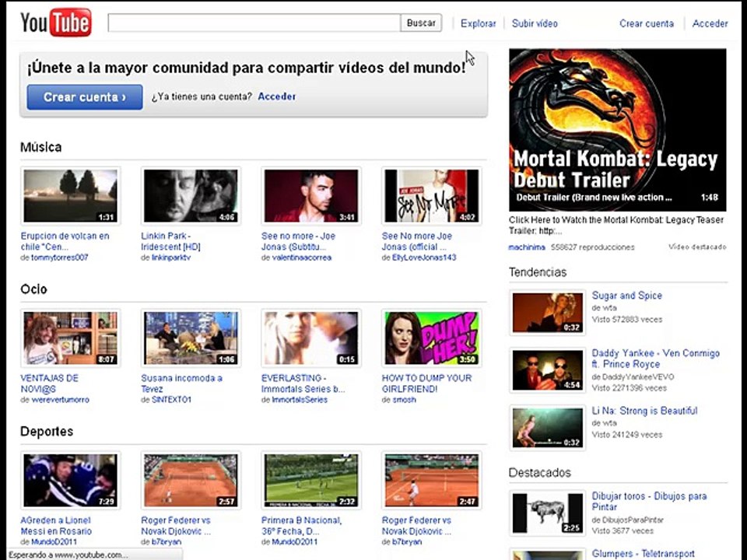
Task: Click Daddy Yankee - Ven Conmigo title
Action: [655, 359]
